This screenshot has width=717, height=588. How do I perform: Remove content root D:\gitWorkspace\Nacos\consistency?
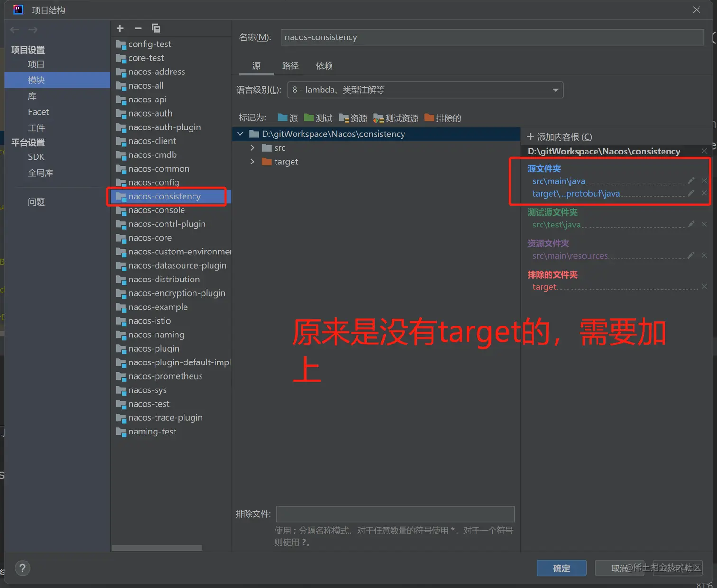pos(704,151)
